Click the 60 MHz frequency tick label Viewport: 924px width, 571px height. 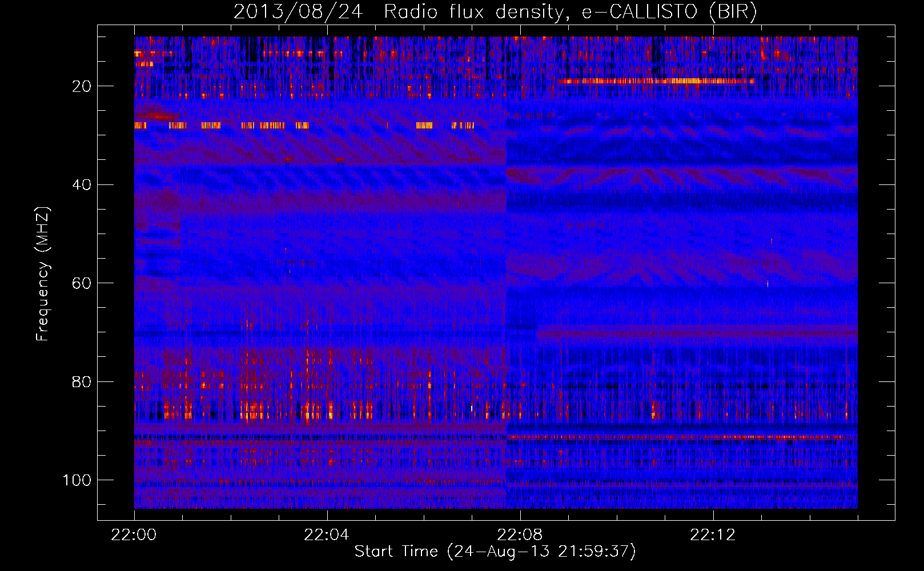click(x=82, y=283)
